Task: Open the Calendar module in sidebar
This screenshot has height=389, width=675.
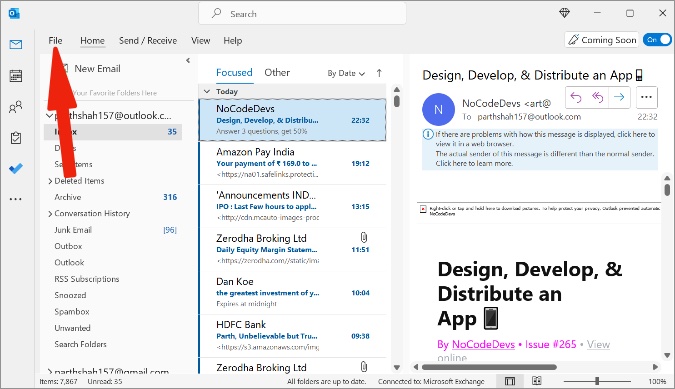Action: point(16,76)
